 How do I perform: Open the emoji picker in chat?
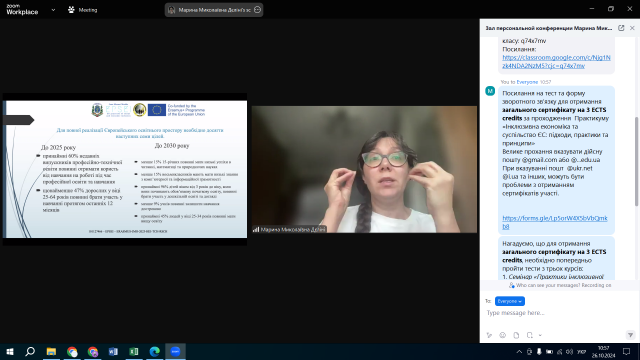coord(502,335)
